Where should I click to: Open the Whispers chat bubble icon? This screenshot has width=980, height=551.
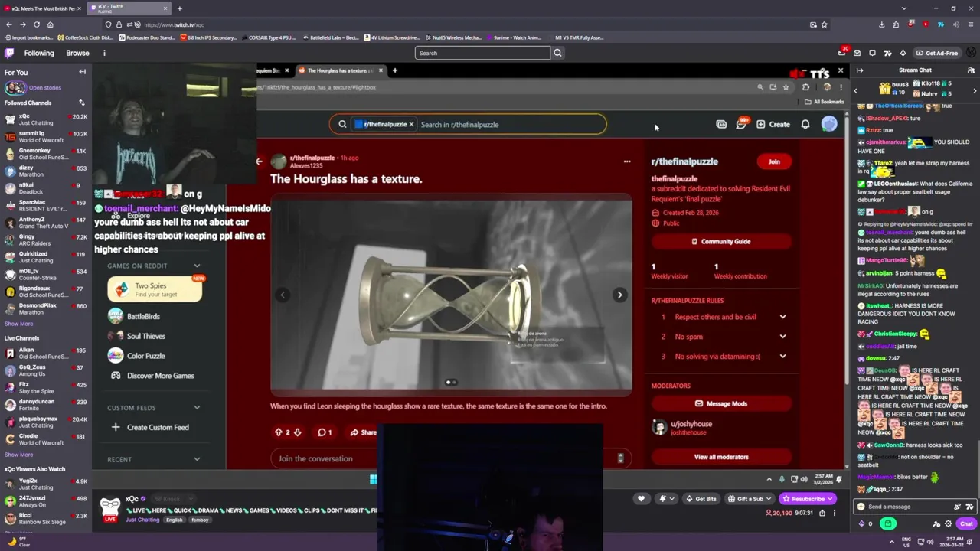(x=872, y=53)
